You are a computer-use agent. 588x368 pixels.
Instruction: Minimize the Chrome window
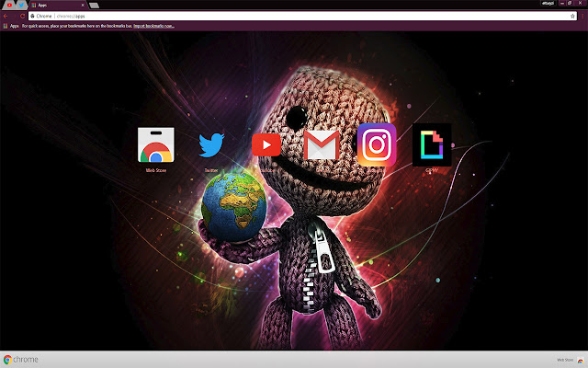(x=562, y=3)
